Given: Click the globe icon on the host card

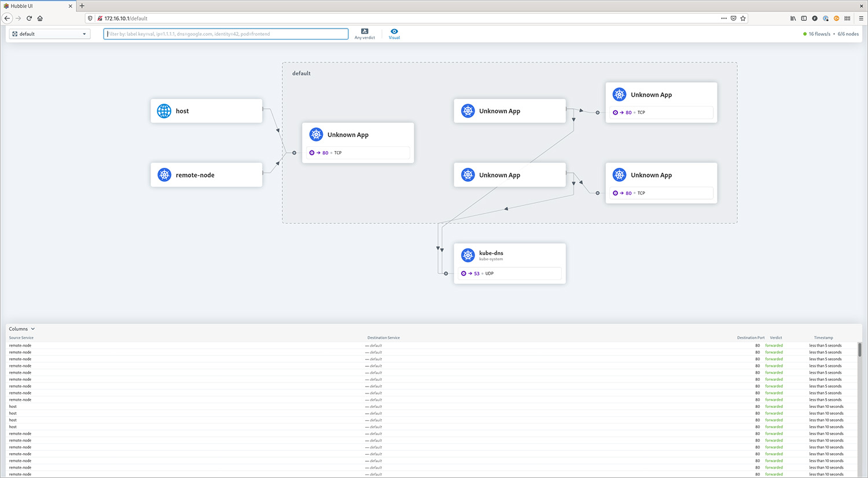Looking at the screenshot, I should [x=164, y=111].
